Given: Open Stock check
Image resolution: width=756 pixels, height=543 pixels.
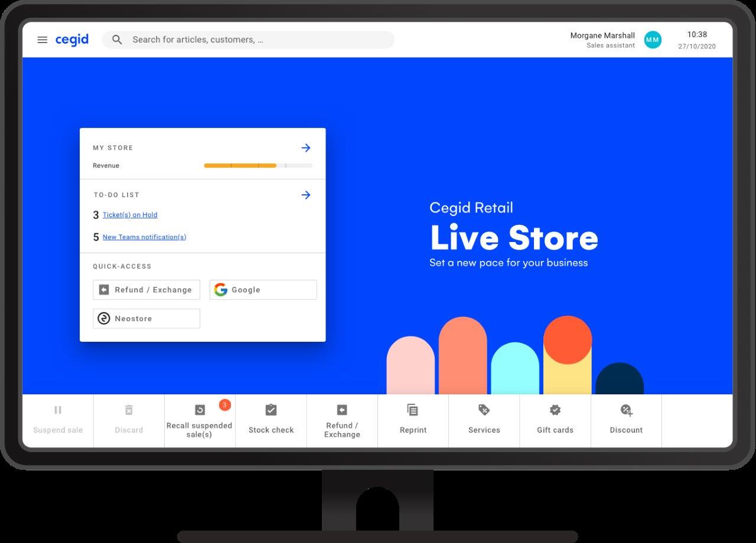Looking at the screenshot, I should click(x=271, y=410).
